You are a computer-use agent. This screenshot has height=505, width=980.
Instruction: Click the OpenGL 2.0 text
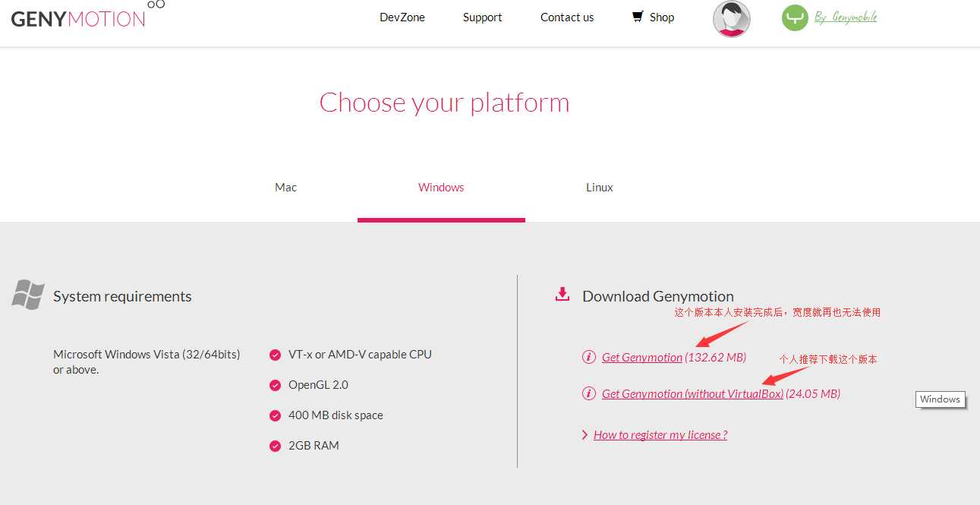coord(318,385)
